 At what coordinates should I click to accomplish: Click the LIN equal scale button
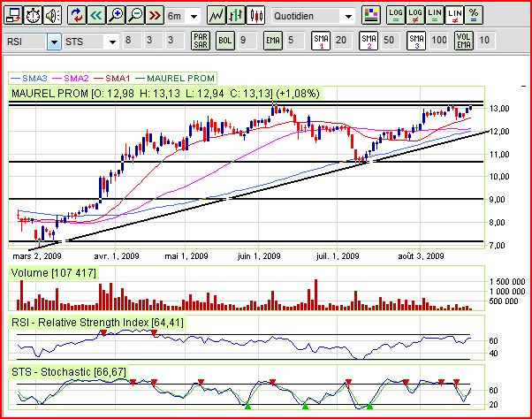tap(435, 16)
